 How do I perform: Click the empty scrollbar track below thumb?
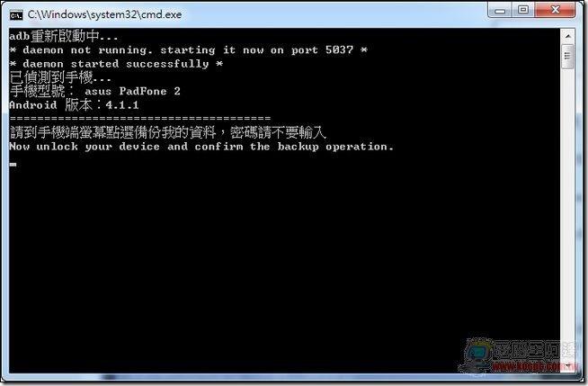tap(567, 213)
